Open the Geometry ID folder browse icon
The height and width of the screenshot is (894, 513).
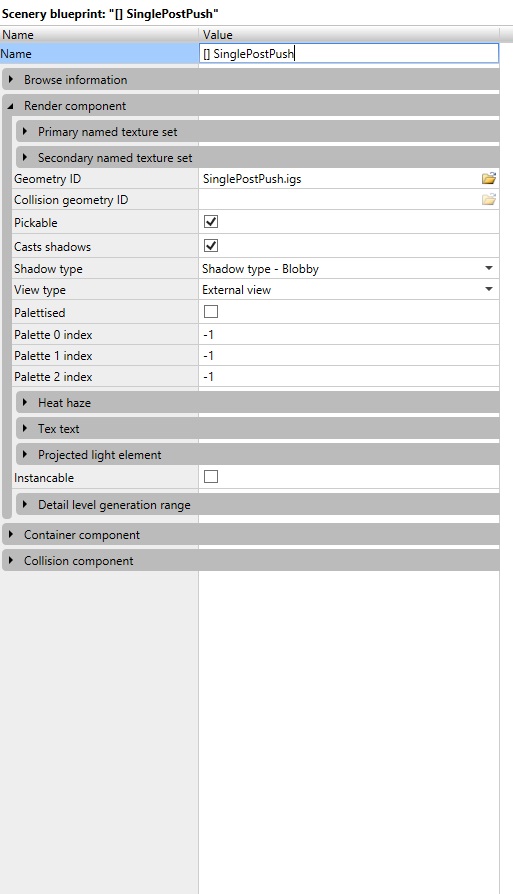(489, 178)
